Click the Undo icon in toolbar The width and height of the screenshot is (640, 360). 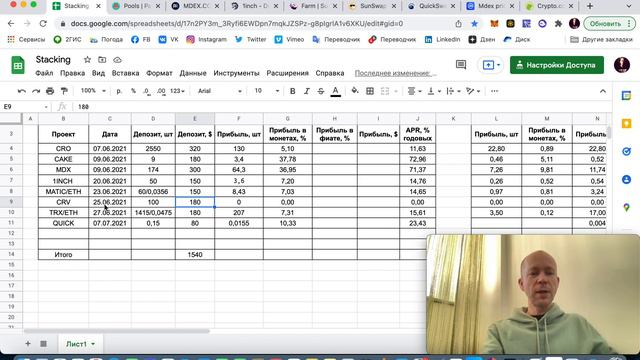[x=22, y=91]
